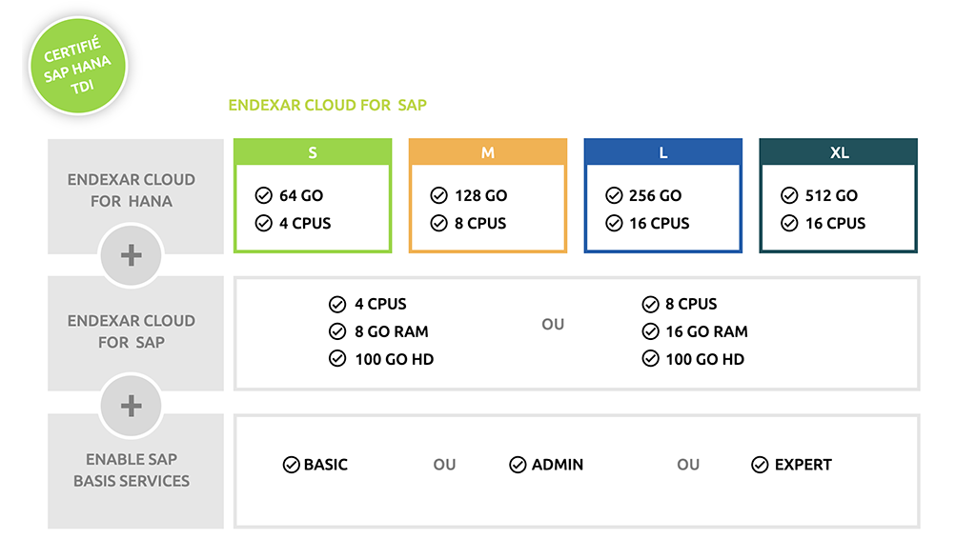Click the check icon beside 16 CPUS in XL plan
Image resolution: width=976 pixels, height=560 pixels.
click(x=789, y=223)
